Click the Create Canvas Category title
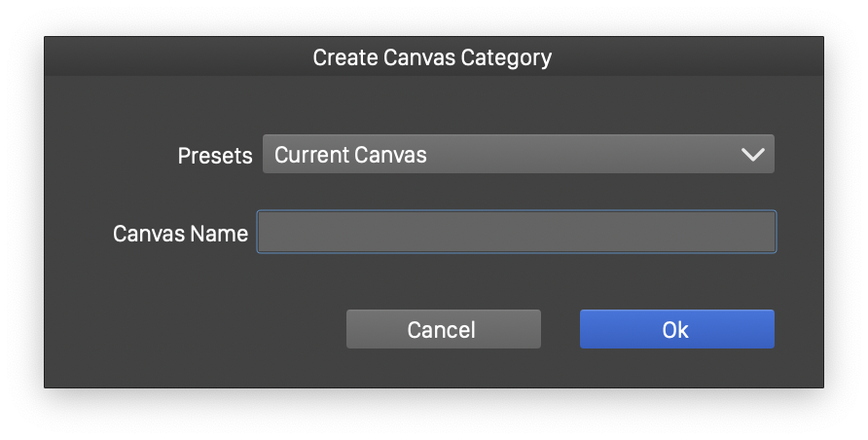Image resolution: width=868 pixels, height=440 pixels. click(432, 57)
